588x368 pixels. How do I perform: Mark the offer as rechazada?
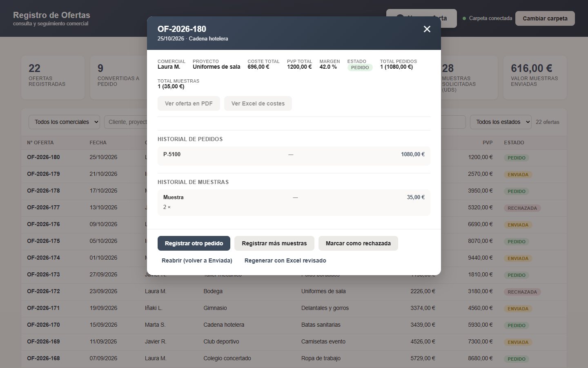(358, 243)
